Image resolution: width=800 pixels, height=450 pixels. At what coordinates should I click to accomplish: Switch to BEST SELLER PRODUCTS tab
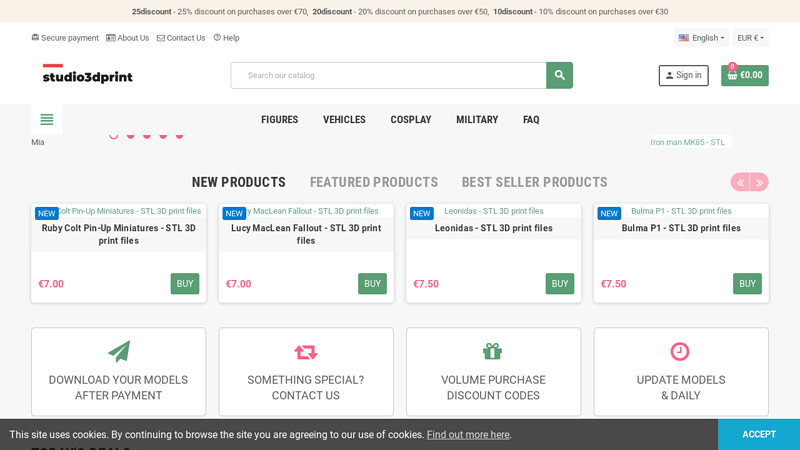click(535, 182)
